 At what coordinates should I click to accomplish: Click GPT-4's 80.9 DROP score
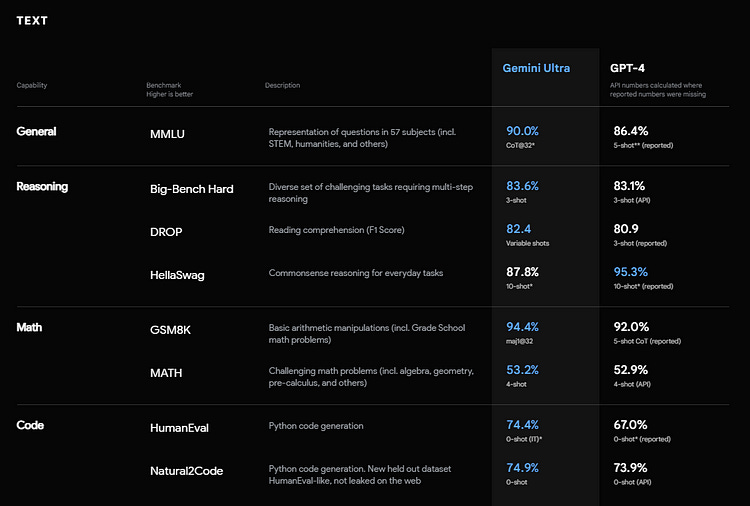point(626,229)
